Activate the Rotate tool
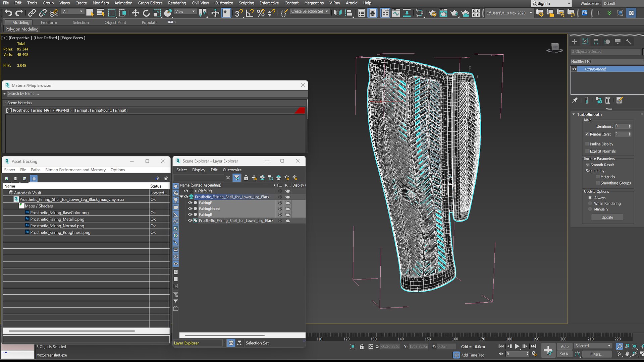Viewport: 644px width, 362px height. 146,13
